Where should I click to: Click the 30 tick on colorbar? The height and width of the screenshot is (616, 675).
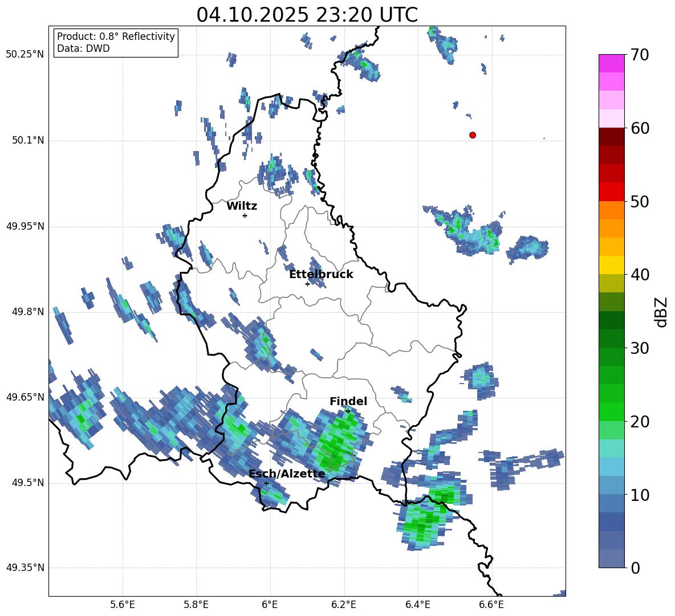[x=640, y=348]
